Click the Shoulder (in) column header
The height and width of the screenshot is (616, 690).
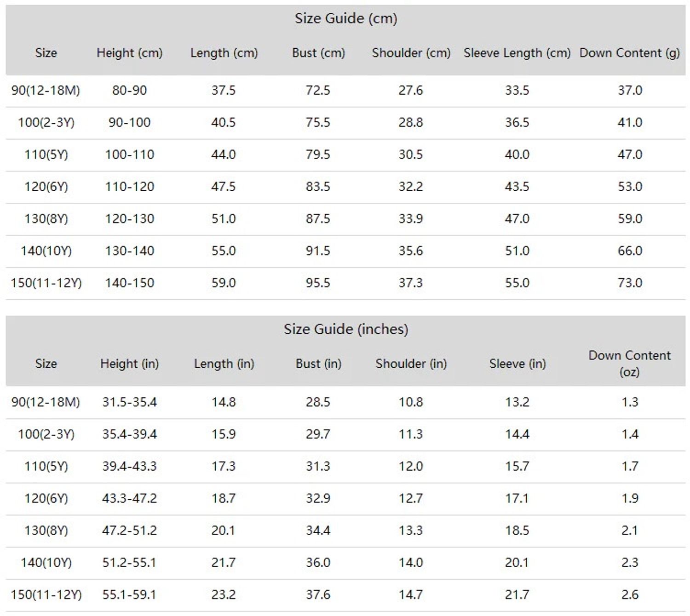[x=411, y=364]
